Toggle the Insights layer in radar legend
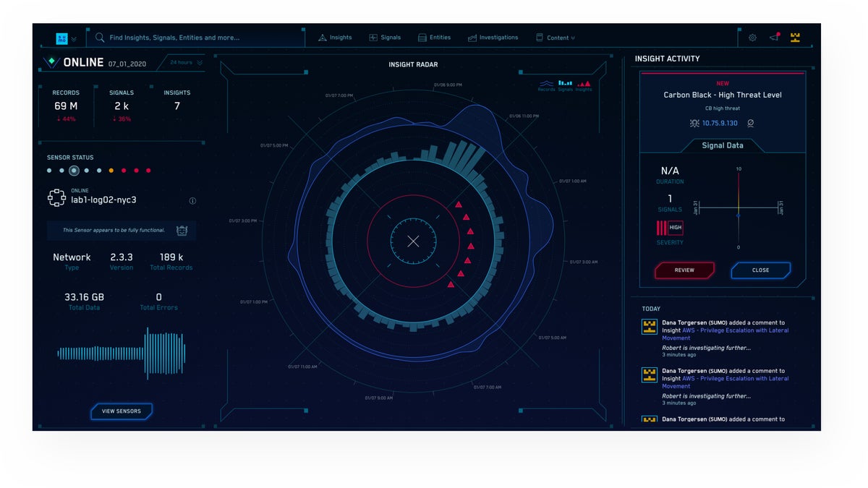868x488 pixels. click(x=584, y=86)
